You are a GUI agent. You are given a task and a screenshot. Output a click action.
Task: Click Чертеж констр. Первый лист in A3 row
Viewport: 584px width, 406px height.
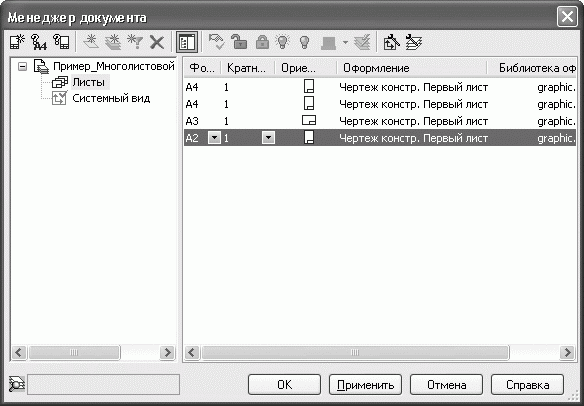click(x=413, y=121)
